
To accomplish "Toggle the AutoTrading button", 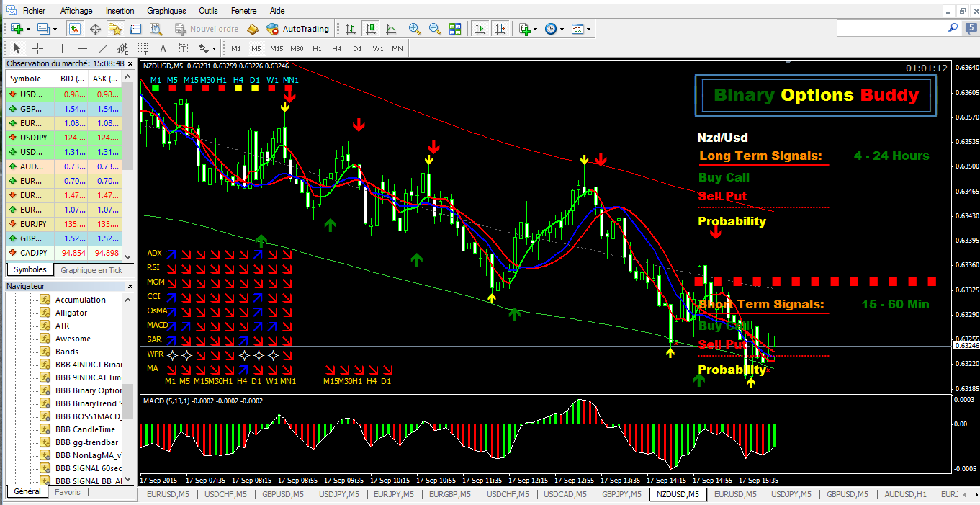I will tap(297, 29).
